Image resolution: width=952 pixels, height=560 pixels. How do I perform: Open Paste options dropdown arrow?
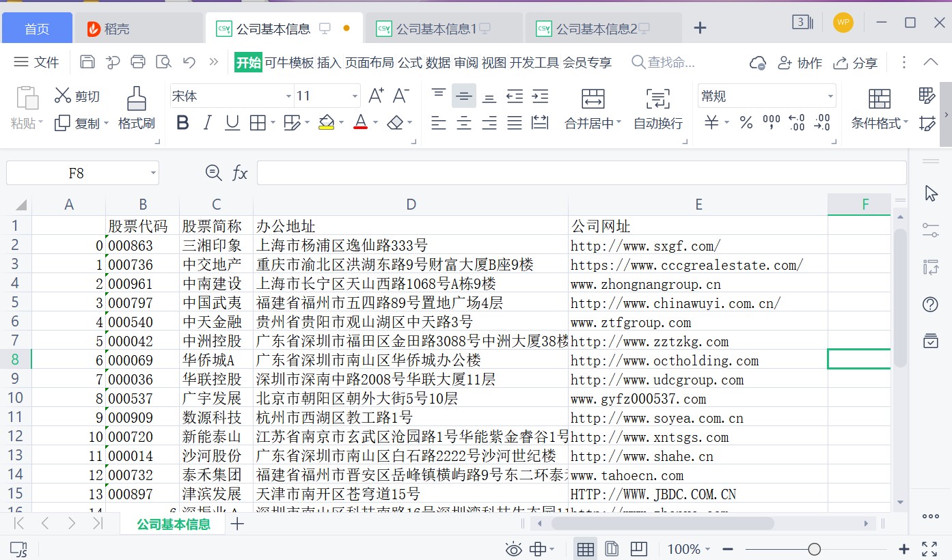click(x=40, y=124)
